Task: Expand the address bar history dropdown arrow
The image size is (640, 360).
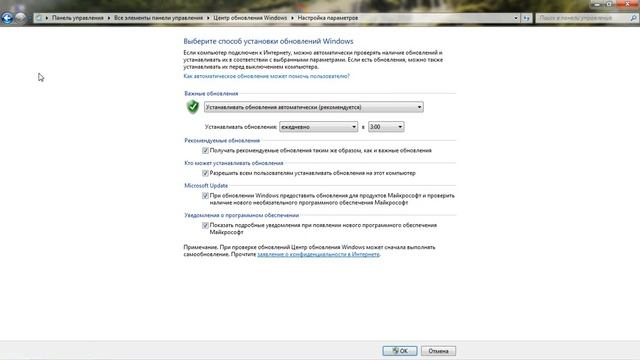Action: point(516,18)
